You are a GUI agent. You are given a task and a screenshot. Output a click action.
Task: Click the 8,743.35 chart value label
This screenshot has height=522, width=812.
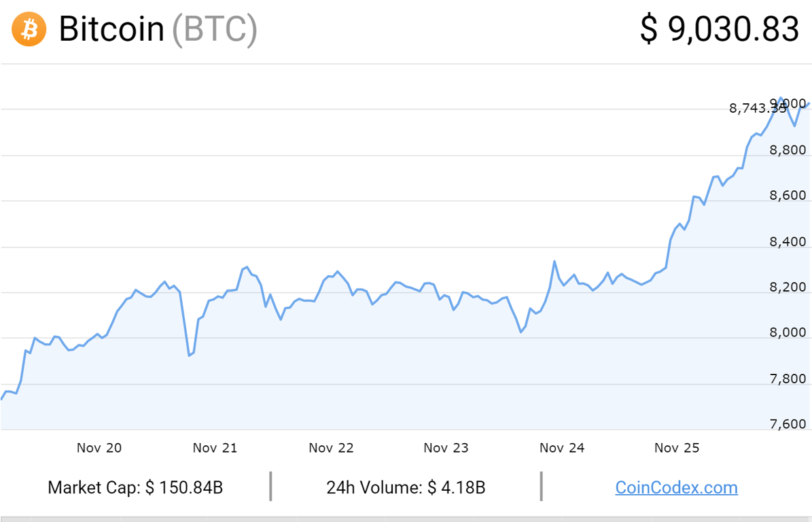[x=758, y=108]
